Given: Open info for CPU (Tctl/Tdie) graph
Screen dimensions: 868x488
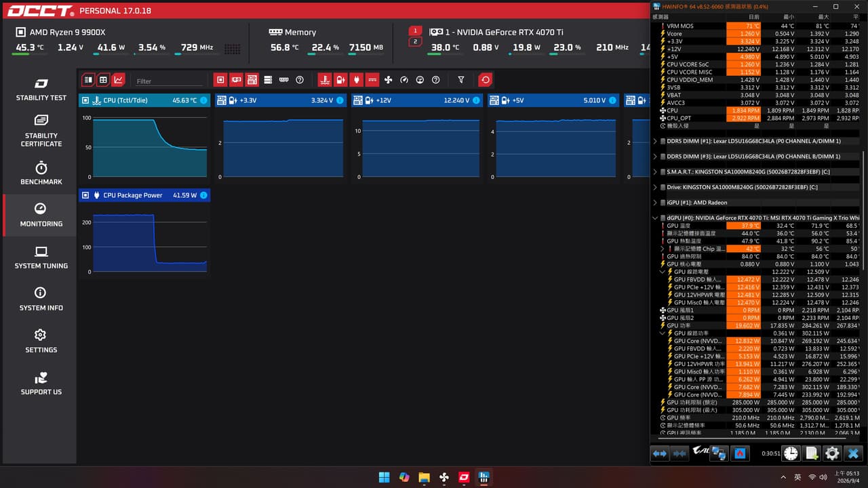Looking at the screenshot, I should click(204, 100).
